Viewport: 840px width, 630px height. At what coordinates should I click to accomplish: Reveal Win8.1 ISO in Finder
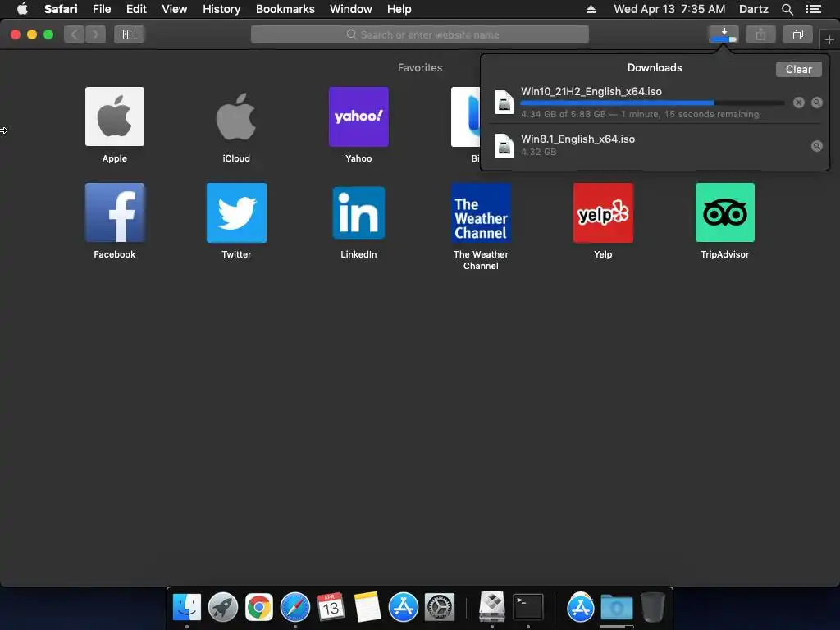(x=816, y=146)
